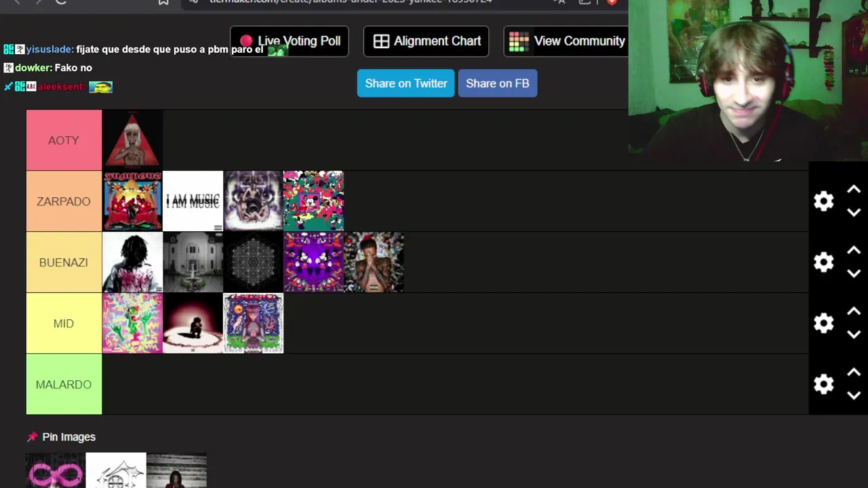
Task: Click the AOTY tier label
Action: click(64, 140)
